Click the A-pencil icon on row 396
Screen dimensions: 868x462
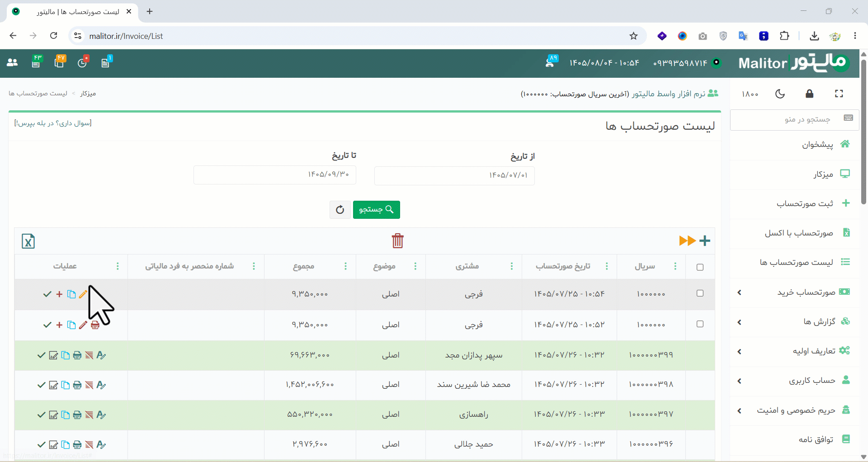[101, 445]
